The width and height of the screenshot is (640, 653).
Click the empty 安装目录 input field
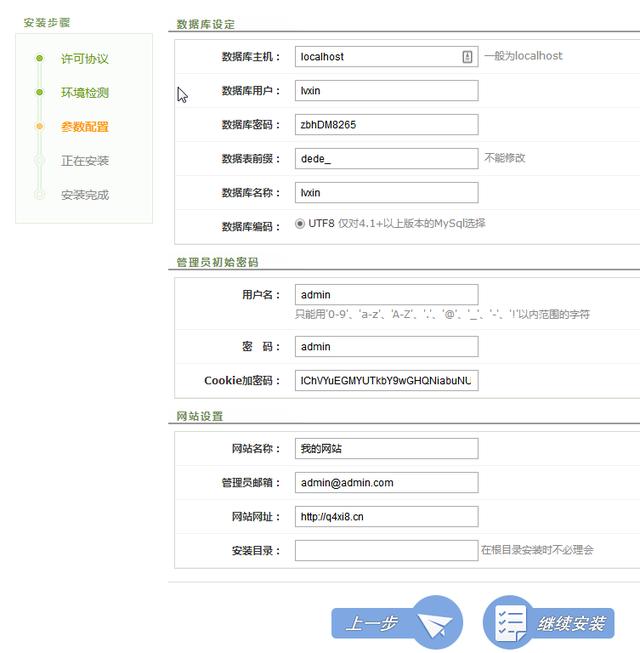click(x=386, y=550)
